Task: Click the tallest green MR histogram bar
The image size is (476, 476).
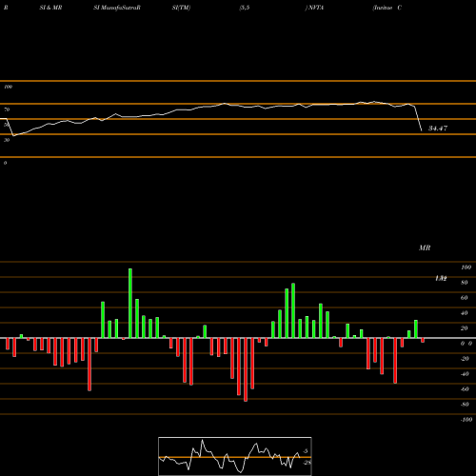Action: click(130, 303)
